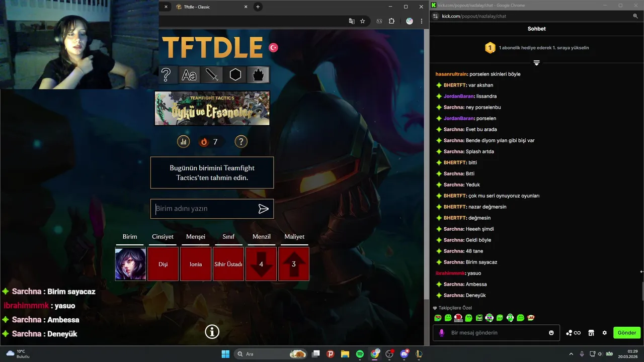Screen dimensions: 644x362
Task: Open Discord from taskbar
Action: (404, 354)
